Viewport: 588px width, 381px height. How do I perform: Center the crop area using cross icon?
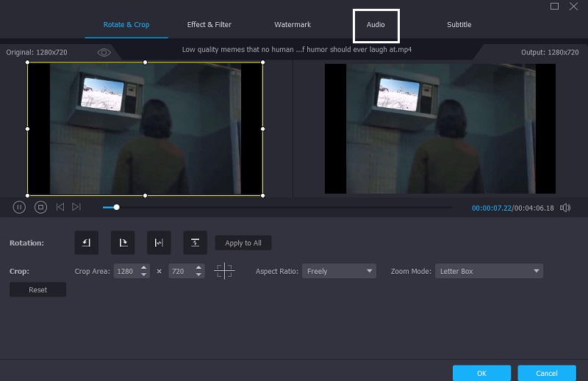point(224,271)
